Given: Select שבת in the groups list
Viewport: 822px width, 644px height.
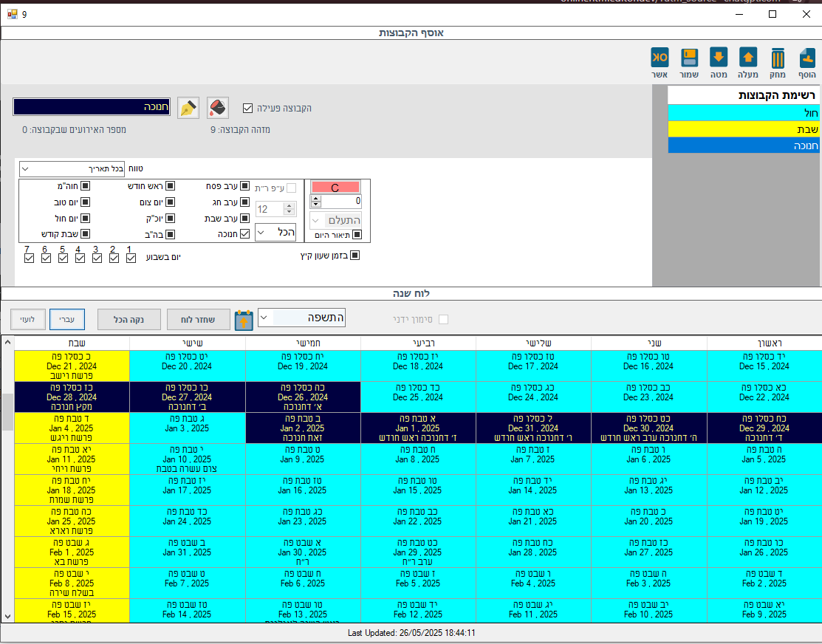Looking at the screenshot, I should coord(744,129).
